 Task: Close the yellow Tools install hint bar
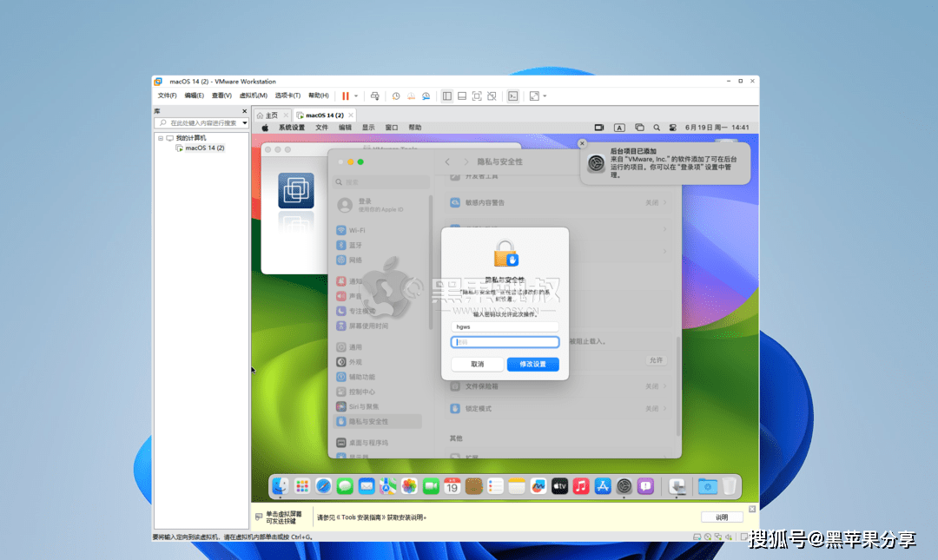pyautogui.click(x=752, y=509)
